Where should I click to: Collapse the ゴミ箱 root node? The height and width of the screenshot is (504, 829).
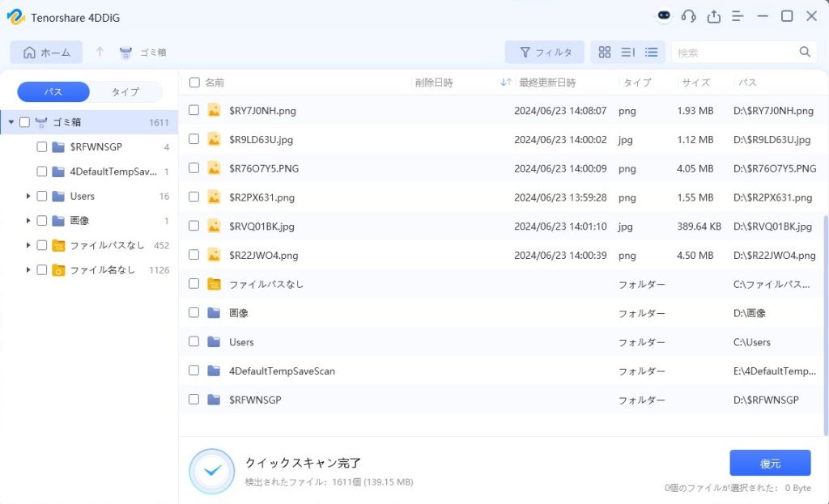[x=11, y=123]
